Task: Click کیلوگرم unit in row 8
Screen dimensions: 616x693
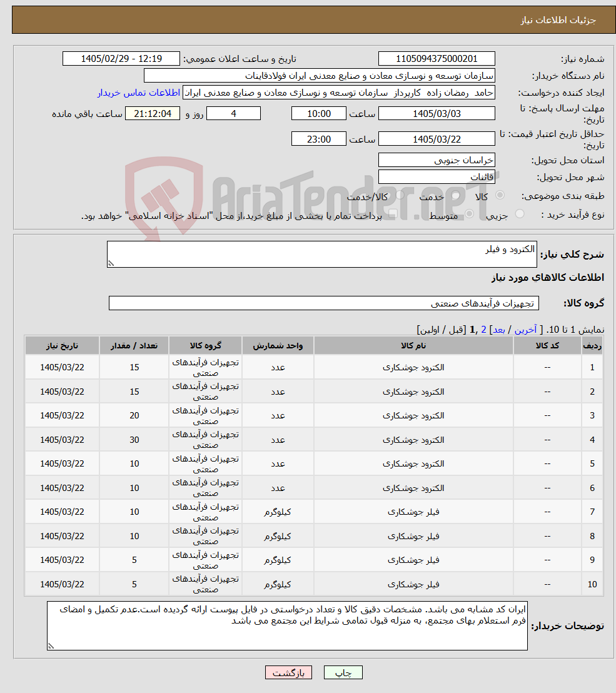Action: 278,536
